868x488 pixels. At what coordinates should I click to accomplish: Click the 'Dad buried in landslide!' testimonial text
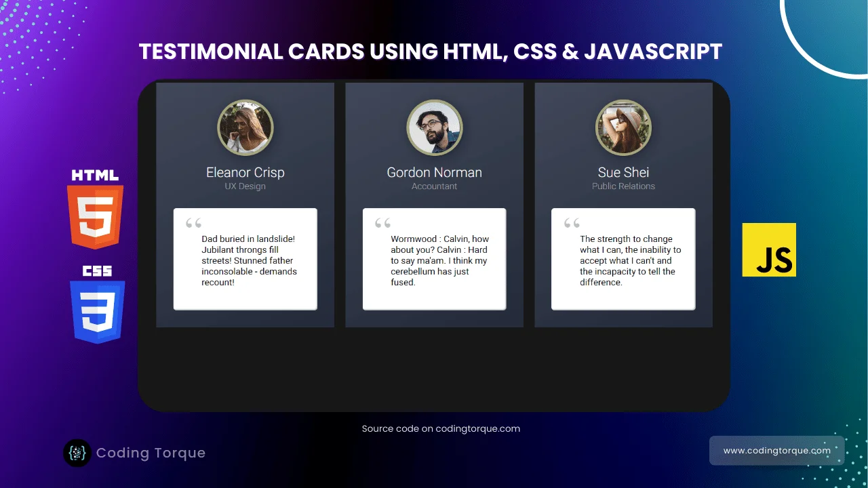click(x=249, y=260)
